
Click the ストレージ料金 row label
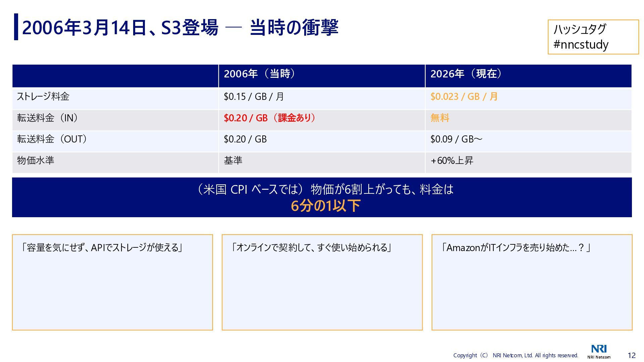click(43, 97)
